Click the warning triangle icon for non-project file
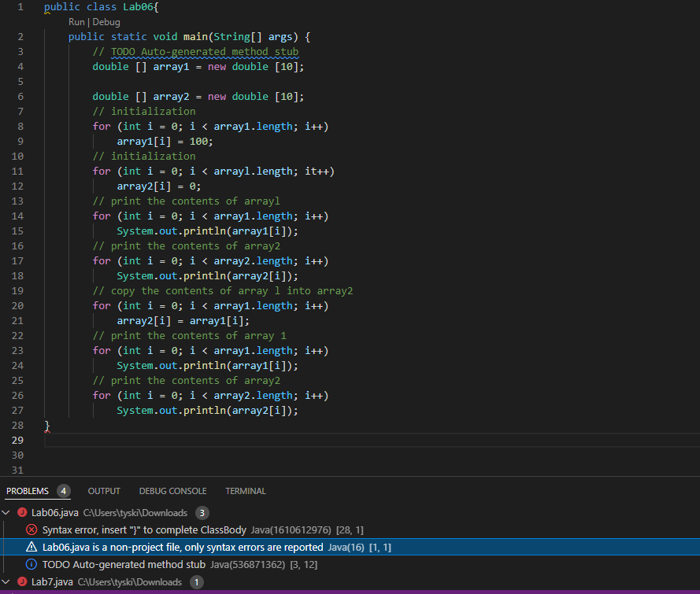The width and height of the screenshot is (700, 594). 31,547
